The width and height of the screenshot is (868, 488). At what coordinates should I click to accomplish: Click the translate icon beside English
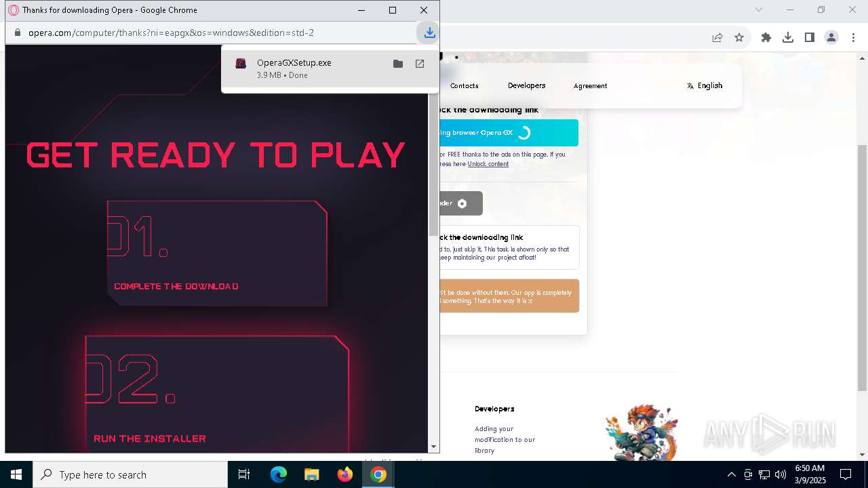click(690, 86)
